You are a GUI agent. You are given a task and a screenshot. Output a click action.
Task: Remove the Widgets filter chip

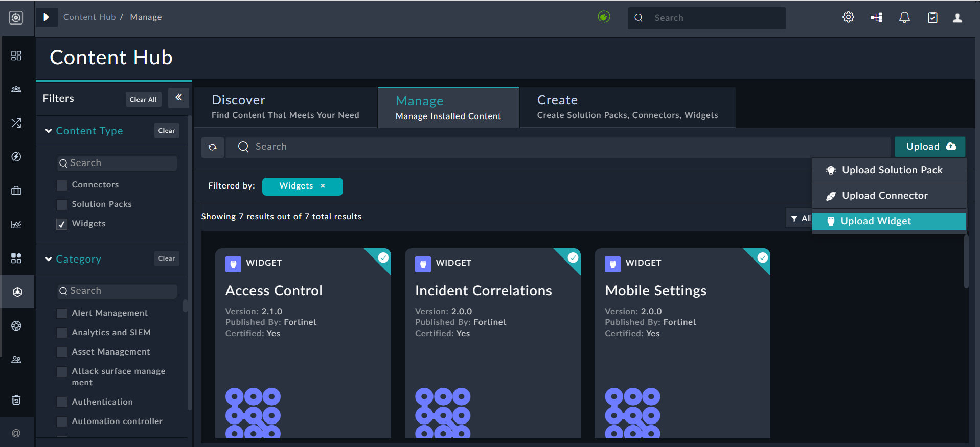pyautogui.click(x=323, y=186)
